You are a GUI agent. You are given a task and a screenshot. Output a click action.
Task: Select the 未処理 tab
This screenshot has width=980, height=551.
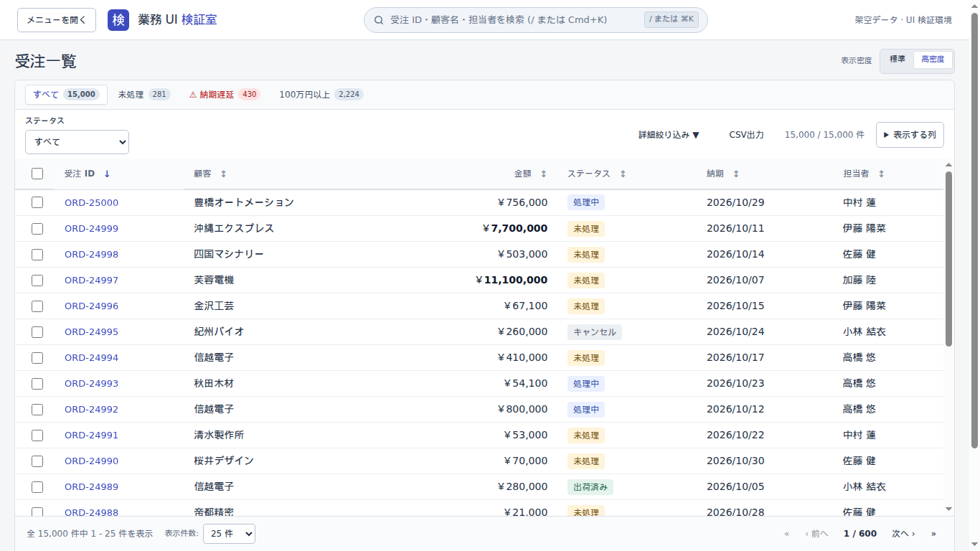pos(143,95)
